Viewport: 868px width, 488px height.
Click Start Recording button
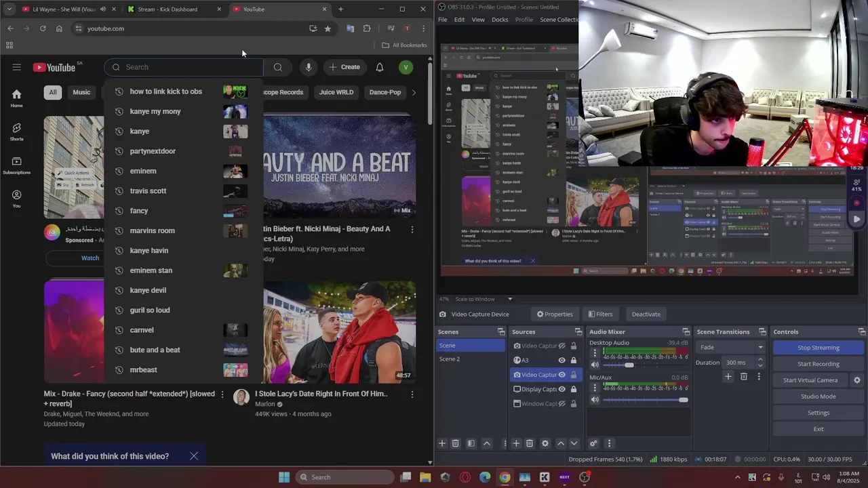point(818,364)
